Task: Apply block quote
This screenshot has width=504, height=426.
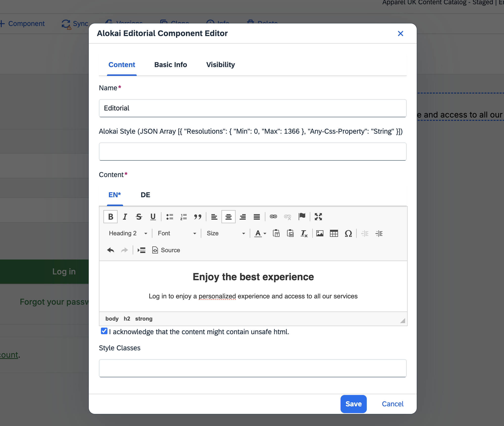Action: 198,217
